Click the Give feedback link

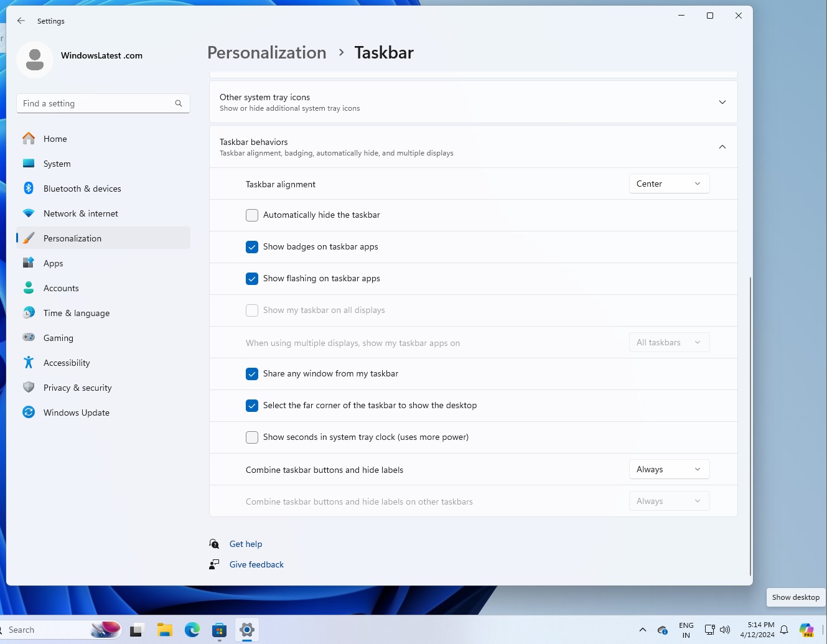(256, 564)
